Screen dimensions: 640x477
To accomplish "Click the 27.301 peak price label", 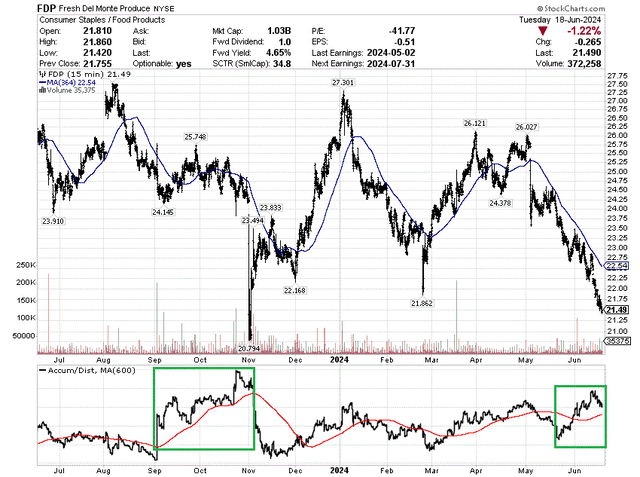I will [343, 83].
